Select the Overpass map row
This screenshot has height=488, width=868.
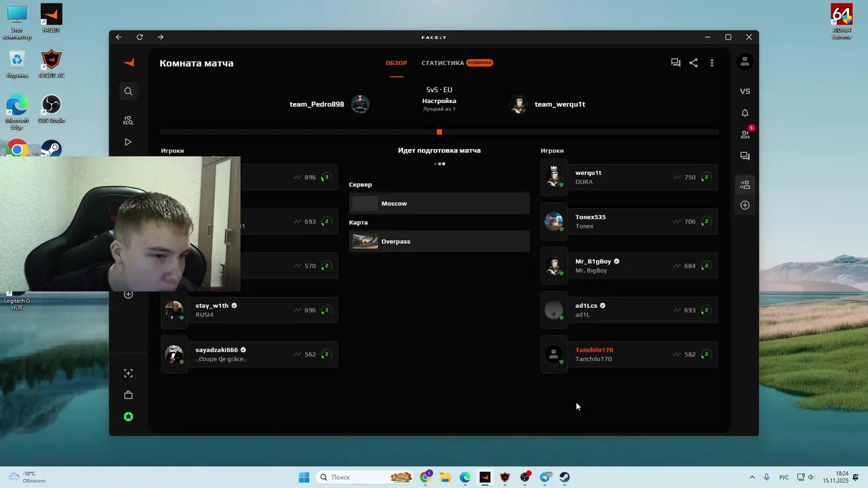439,241
